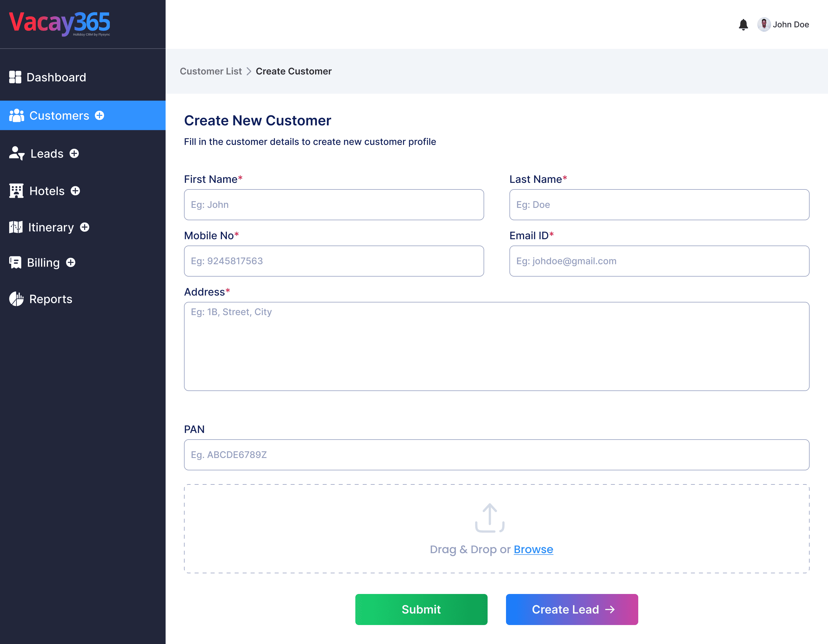Image resolution: width=828 pixels, height=644 pixels.
Task: Click the Email ID input field
Action: 659,261
